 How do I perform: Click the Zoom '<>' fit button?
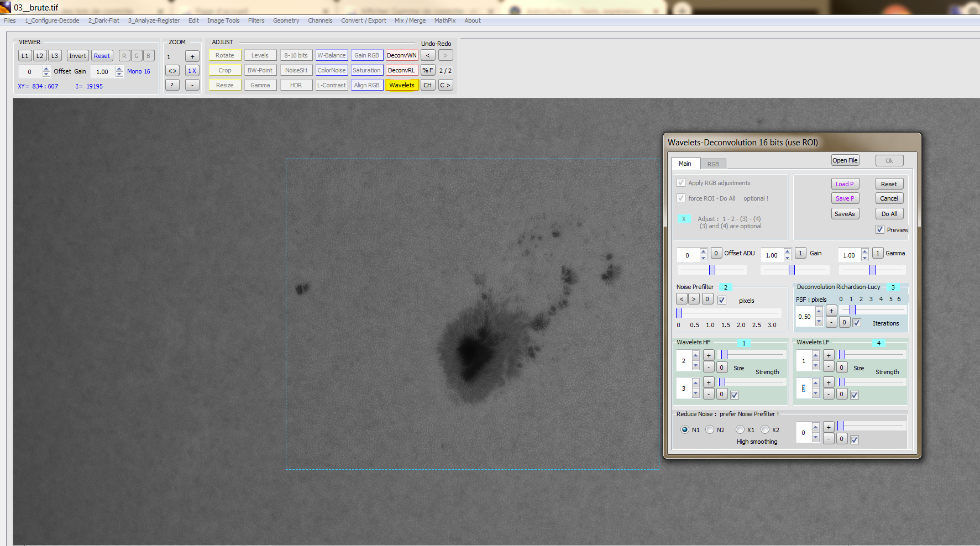coord(172,71)
